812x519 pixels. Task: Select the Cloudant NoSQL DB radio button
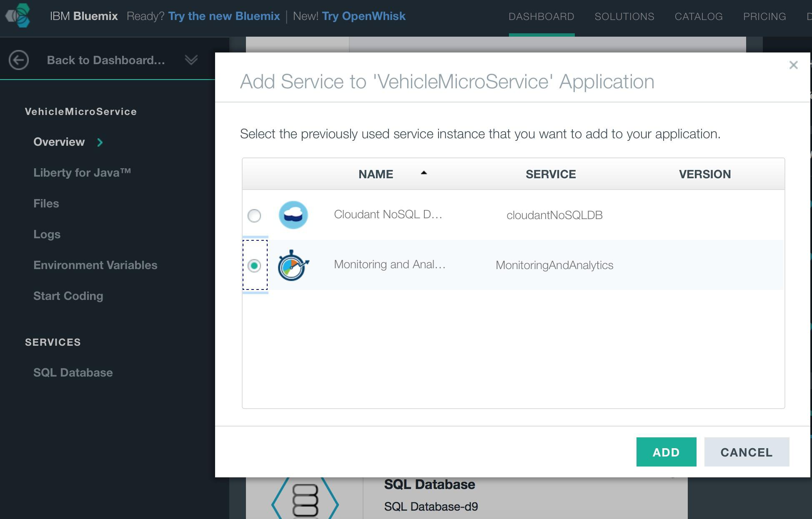click(254, 215)
